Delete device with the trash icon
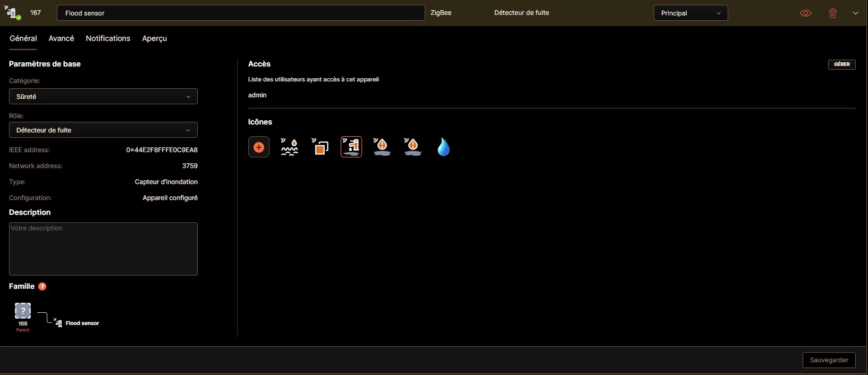The image size is (868, 375). (833, 13)
